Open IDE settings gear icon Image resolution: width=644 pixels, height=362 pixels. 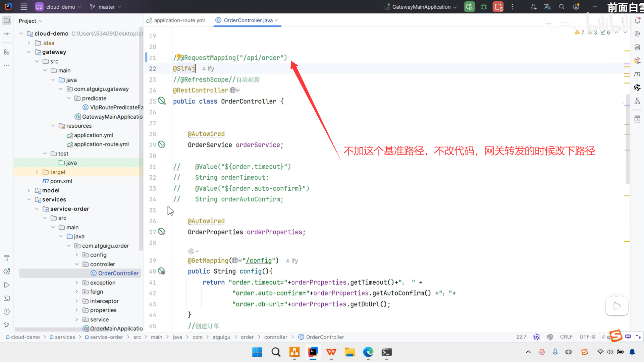(576, 7)
